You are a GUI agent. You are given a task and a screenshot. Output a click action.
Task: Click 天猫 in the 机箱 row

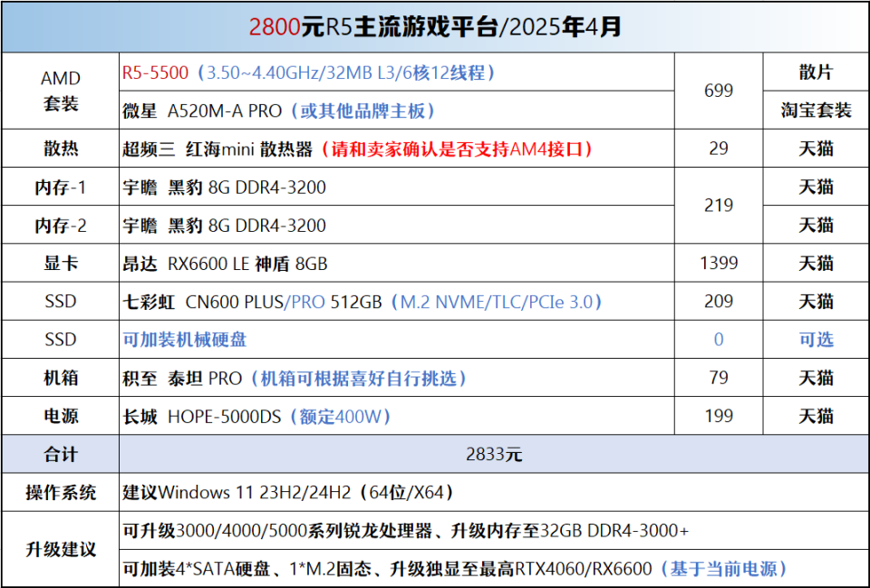817,378
